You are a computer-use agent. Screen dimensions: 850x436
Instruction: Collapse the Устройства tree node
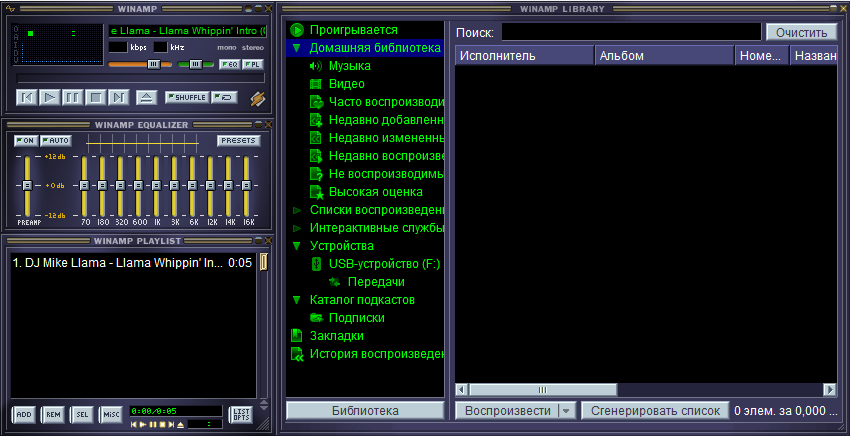(x=297, y=246)
